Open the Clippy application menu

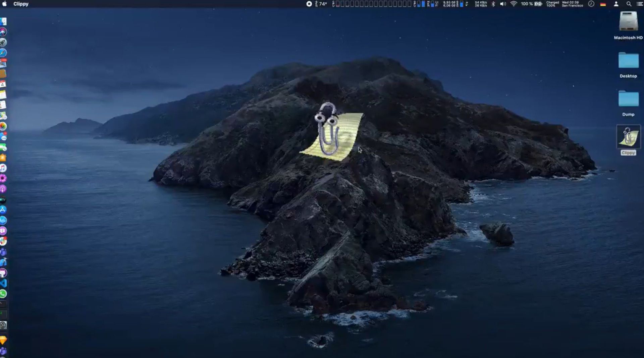[x=20, y=4]
